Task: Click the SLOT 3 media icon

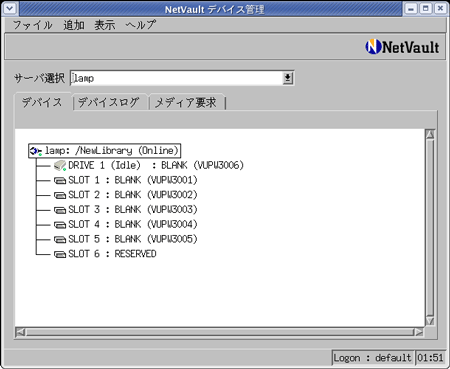Action: [x=60, y=210]
